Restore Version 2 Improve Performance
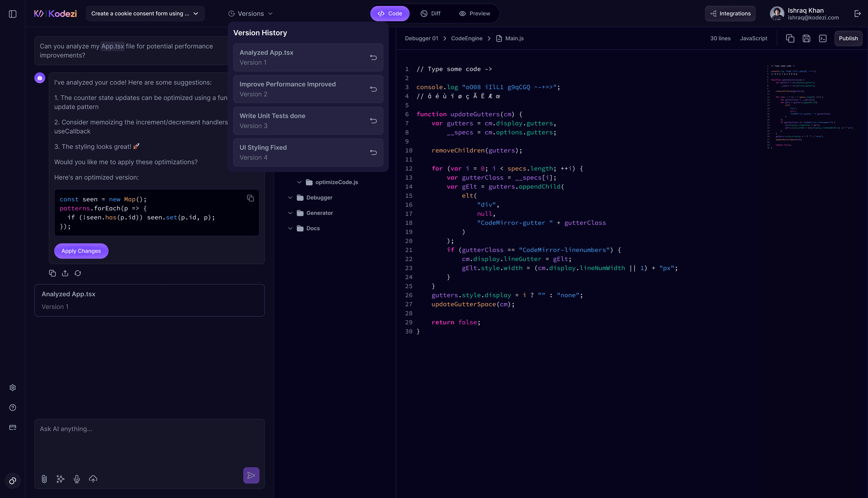Viewport: 868px width, 498px height. (373, 89)
